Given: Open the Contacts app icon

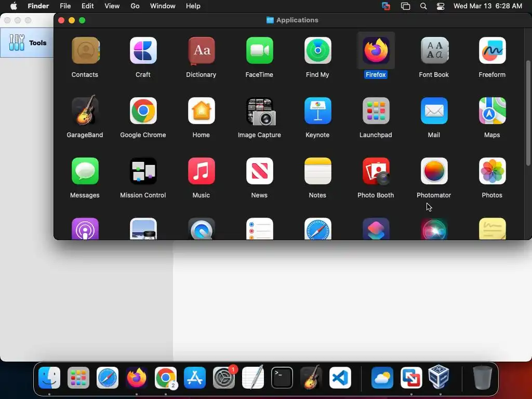Looking at the screenshot, I should (85, 50).
